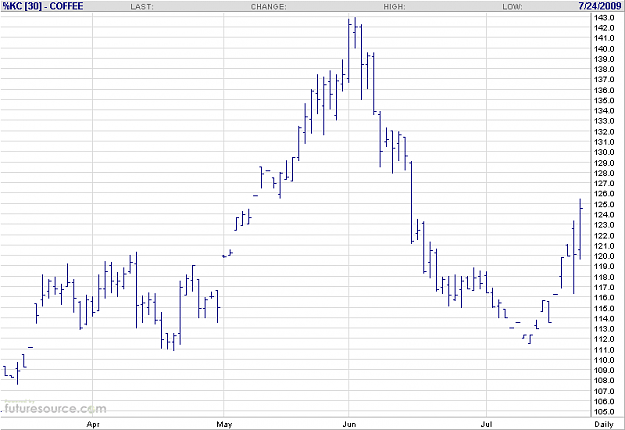Screen dimensions: 625x430
Task: Click the 120.0 price axis label
Action: point(604,256)
